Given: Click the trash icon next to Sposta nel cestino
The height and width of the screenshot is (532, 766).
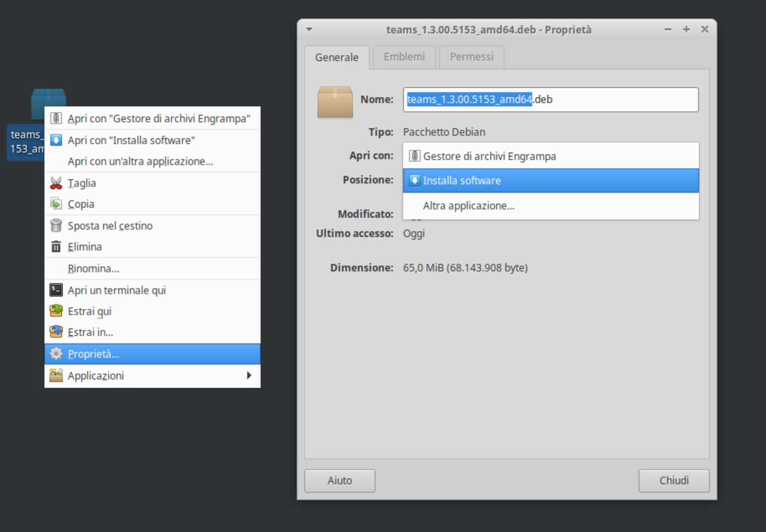Looking at the screenshot, I should (x=56, y=225).
